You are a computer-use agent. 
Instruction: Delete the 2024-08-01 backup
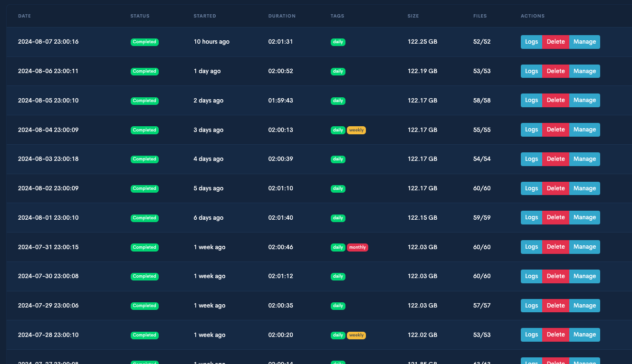[x=555, y=217]
